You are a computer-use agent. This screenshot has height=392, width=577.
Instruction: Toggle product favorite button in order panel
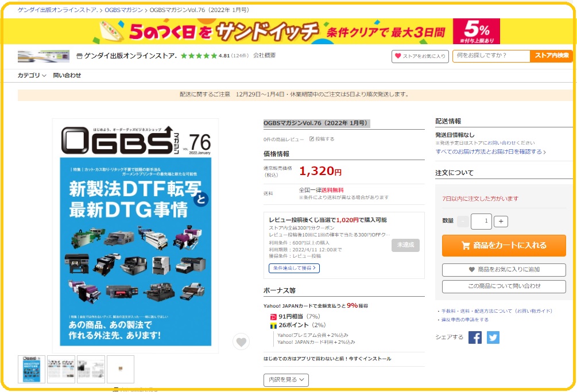504,270
